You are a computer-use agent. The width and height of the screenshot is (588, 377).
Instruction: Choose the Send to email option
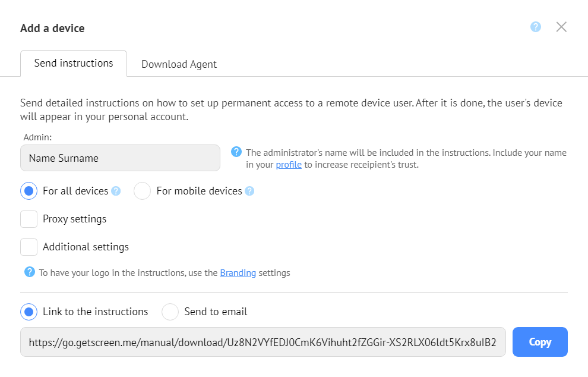click(170, 312)
